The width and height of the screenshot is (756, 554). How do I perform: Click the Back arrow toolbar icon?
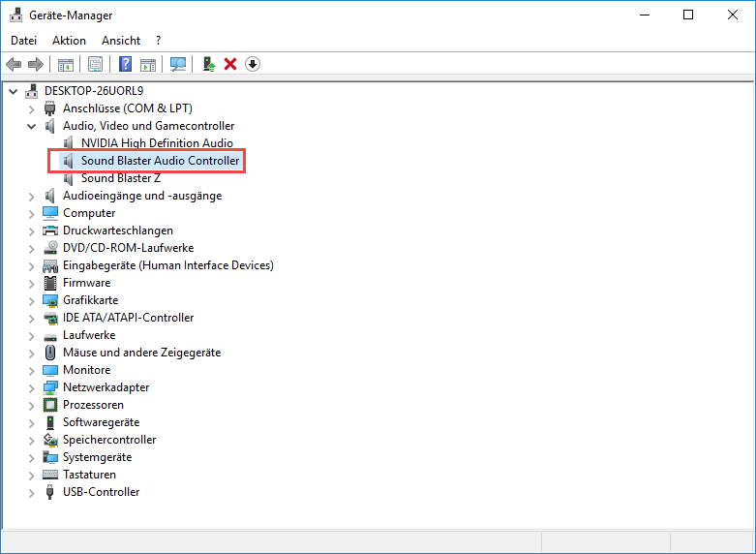click(x=14, y=64)
